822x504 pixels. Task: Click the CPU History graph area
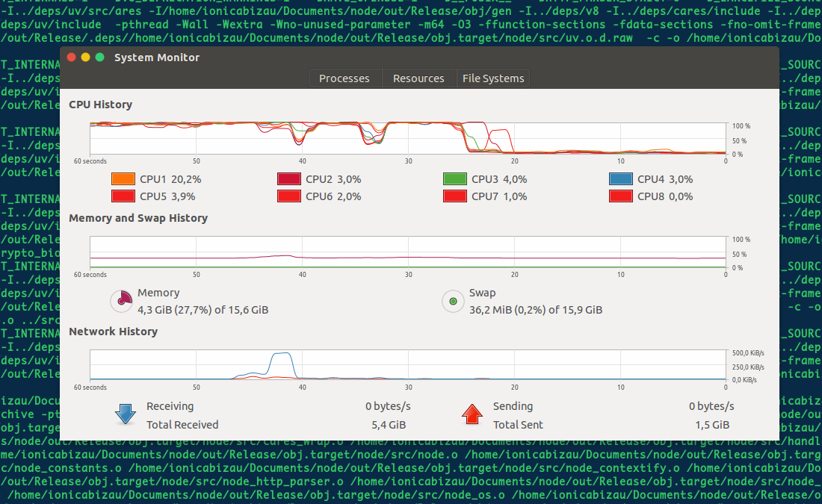coord(407,138)
